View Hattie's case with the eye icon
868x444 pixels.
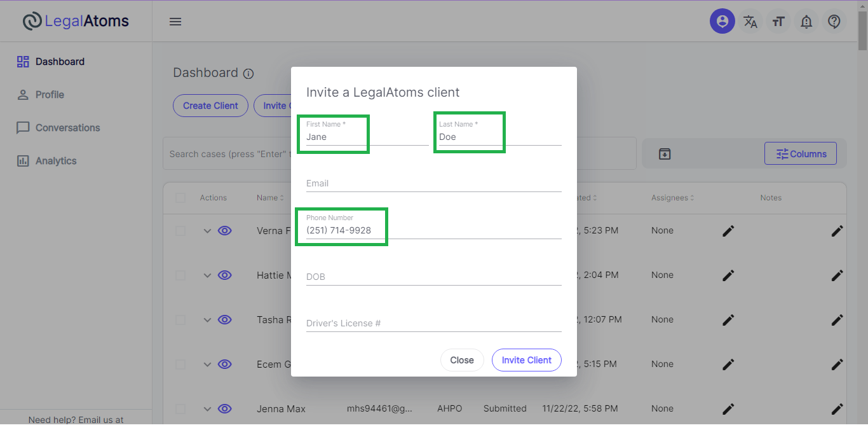click(224, 275)
